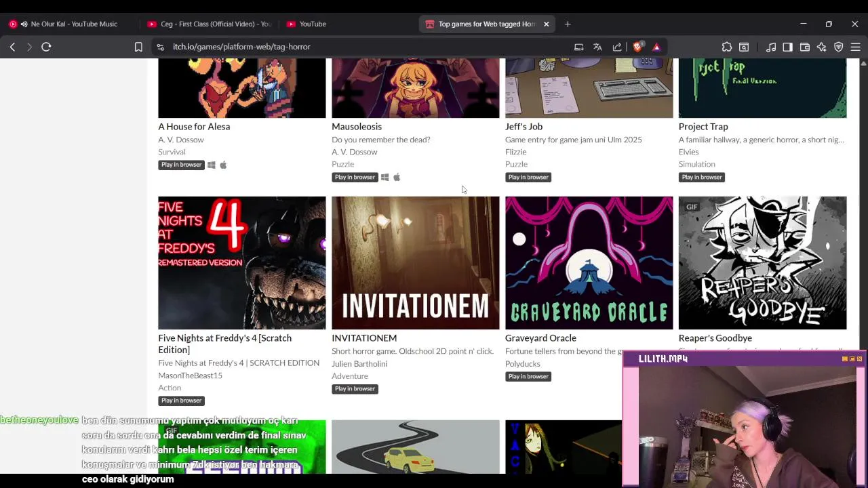Viewport: 868px width, 488px height.
Task: Click the Adventure genre under INVITATIONEM
Action: pyautogui.click(x=350, y=376)
